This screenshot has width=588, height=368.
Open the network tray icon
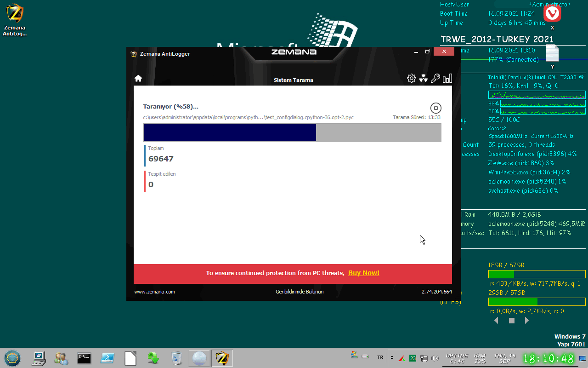(424, 358)
